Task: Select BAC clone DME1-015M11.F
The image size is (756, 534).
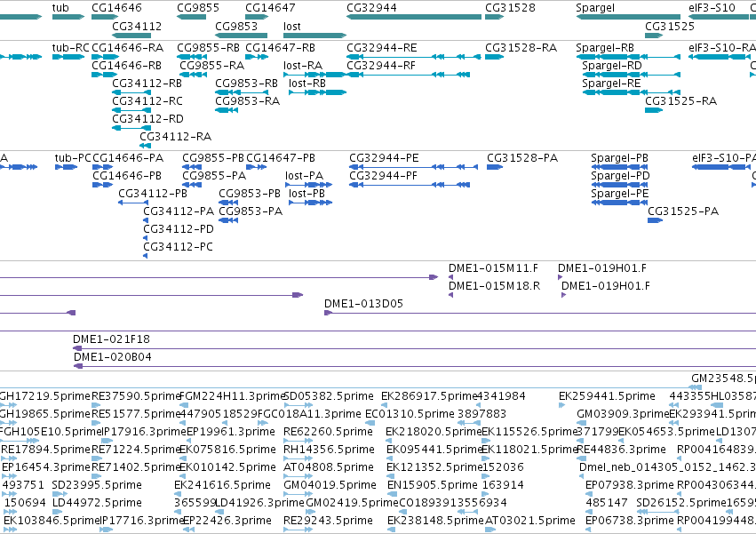Action: 493,268
